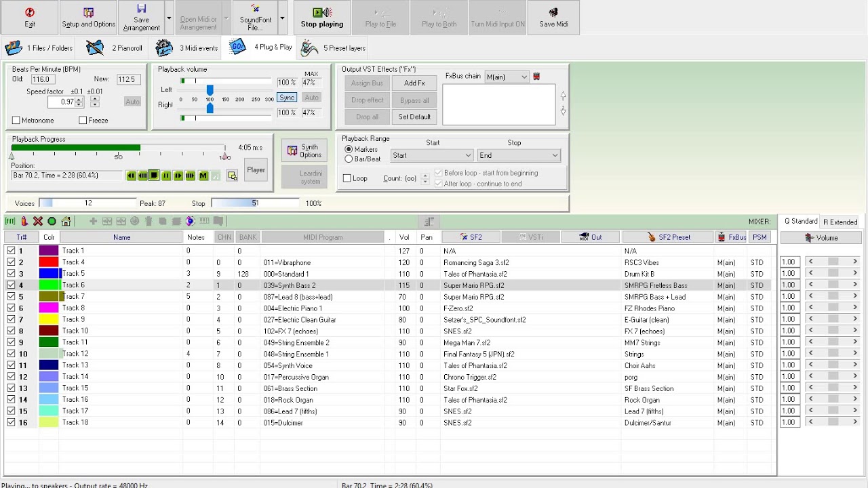Open the SoundFont File button
This screenshot has width=868, height=488.
(x=255, y=18)
